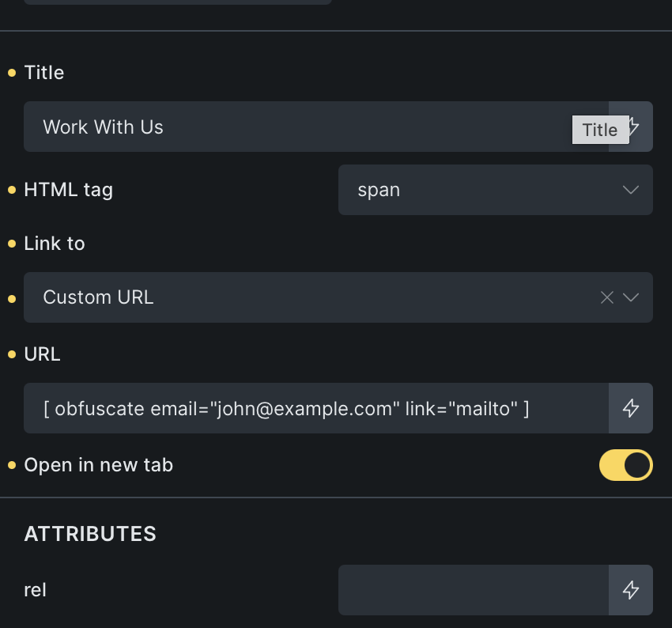Disable the Open in new tab switch
Screen dimensions: 672x628
(x=625, y=465)
